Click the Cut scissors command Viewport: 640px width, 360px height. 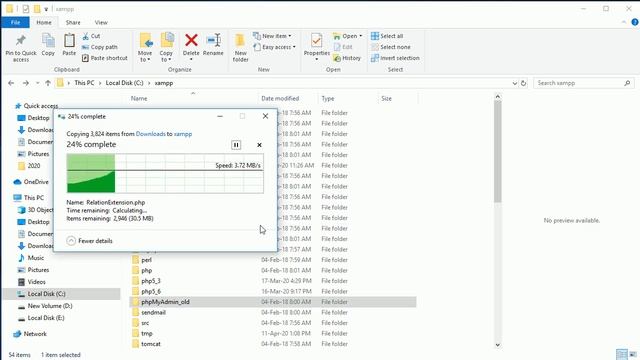91,36
